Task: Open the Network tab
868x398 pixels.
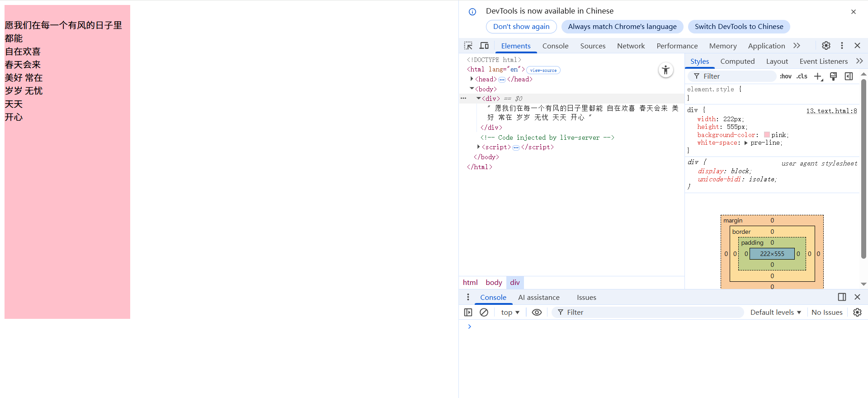Action: pyautogui.click(x=631, y=46)
